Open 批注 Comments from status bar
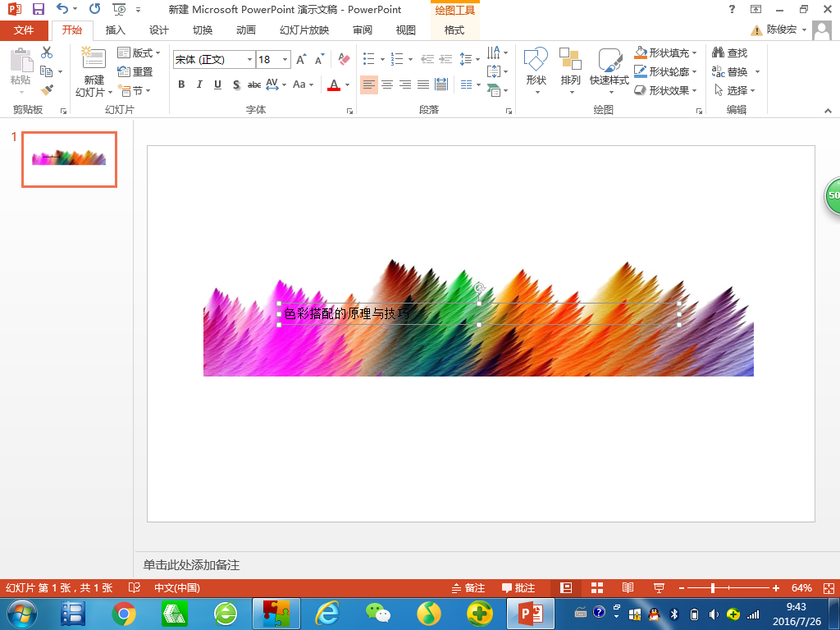 [518, 587]
